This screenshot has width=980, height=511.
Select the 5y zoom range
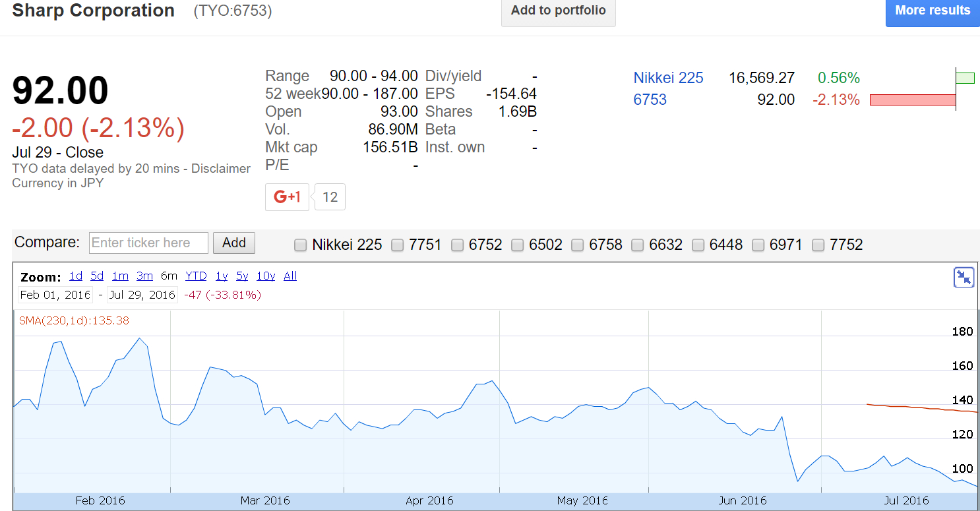tap(242, 276)
